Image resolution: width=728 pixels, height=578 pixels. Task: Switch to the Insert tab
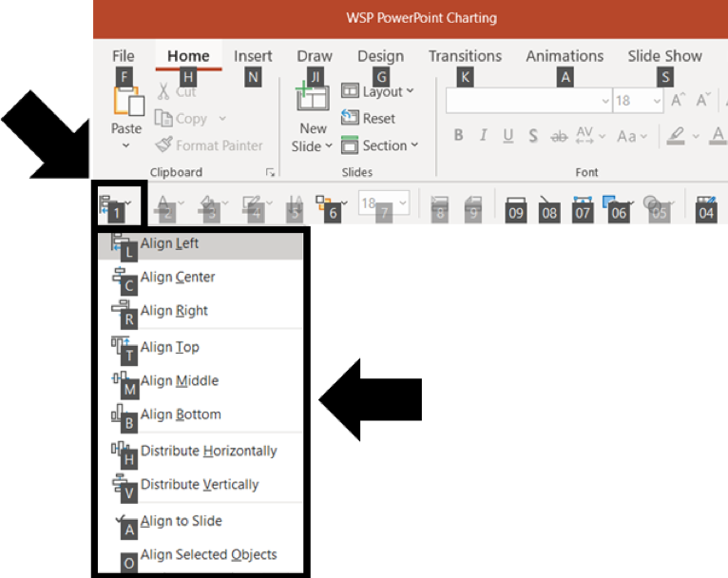click(x=253, y=56)
